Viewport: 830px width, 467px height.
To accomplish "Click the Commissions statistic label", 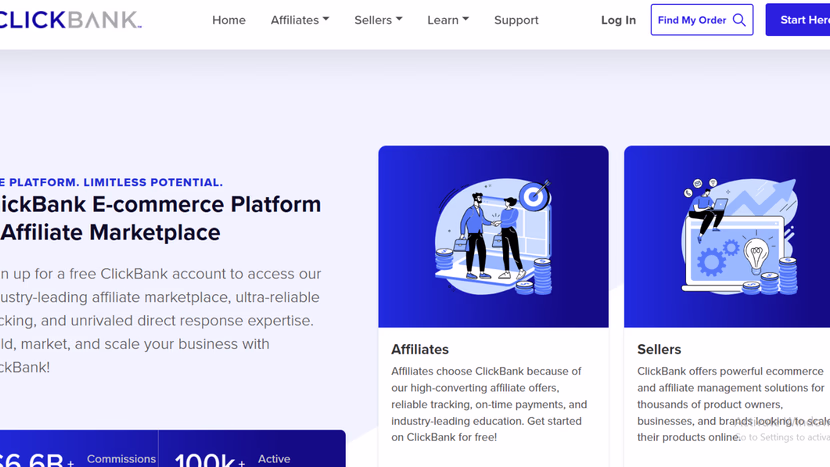I will (121, 459).
